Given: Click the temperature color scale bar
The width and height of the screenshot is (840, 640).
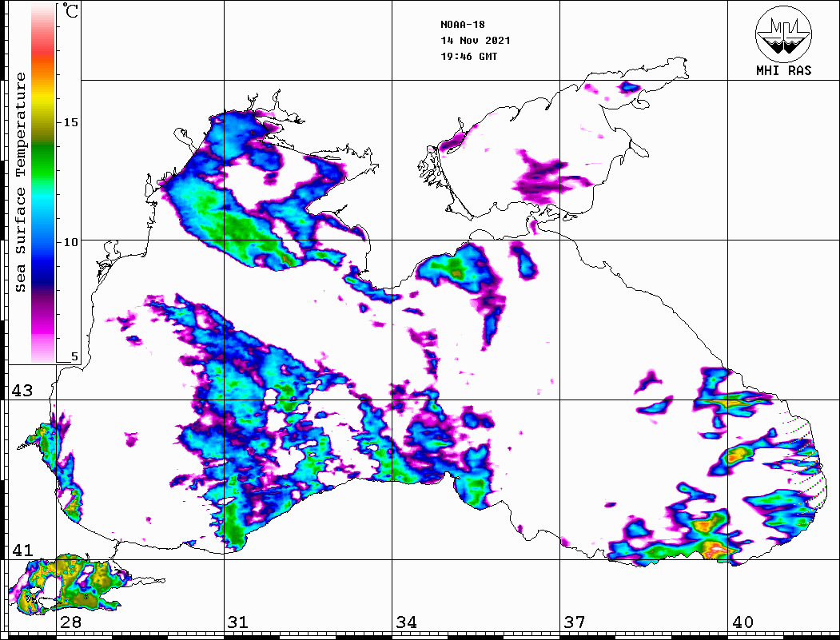Looking at the screenshot, I should (43, 184).
